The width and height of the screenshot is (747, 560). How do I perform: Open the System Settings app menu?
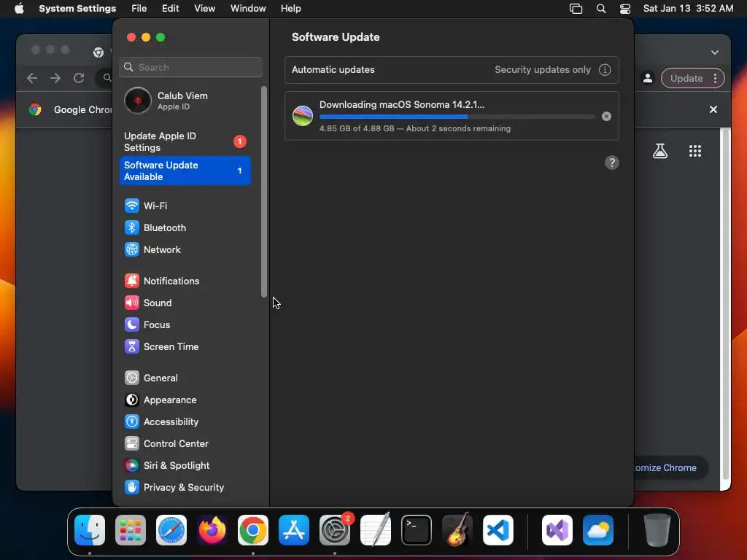pyautogui.click(x=77, y=9)
